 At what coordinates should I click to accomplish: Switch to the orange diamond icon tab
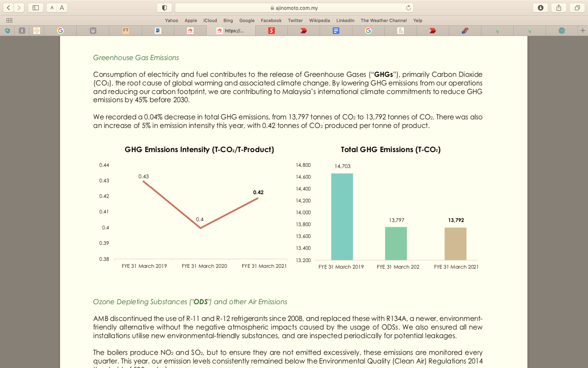[37, 31]
